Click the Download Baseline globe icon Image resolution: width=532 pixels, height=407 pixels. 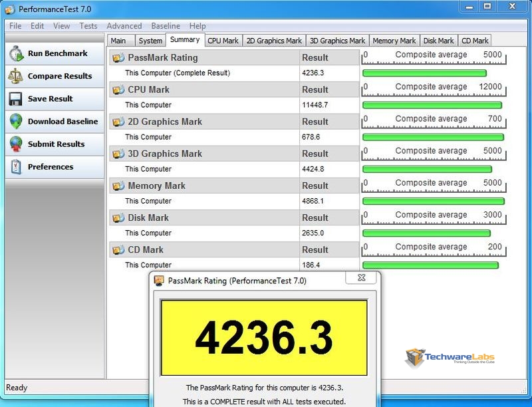pos(16,122)
